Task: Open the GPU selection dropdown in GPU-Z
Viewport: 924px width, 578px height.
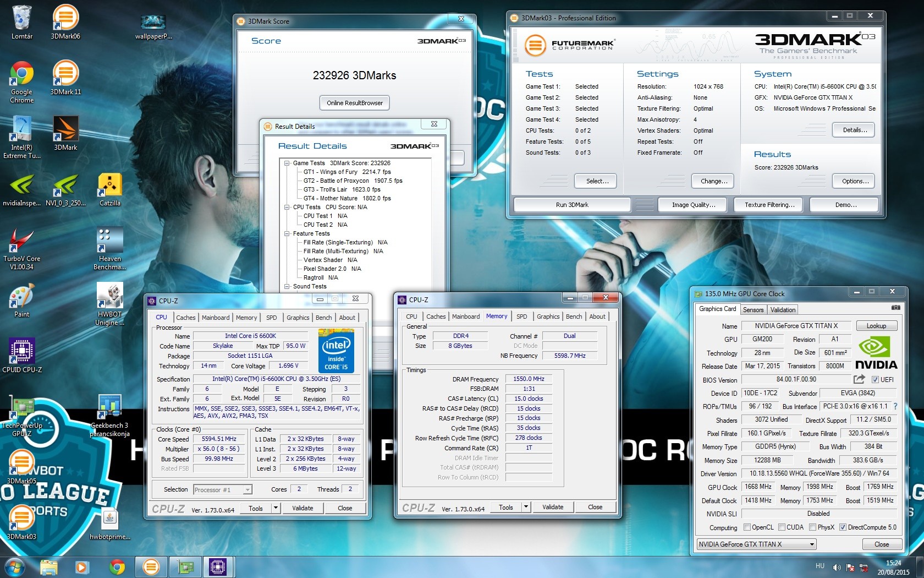Action: 756,544
